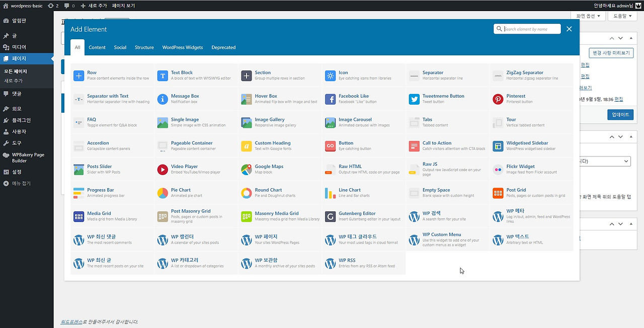This screenshot has width=644, height=328.
Task: Open the 도움말 dropdown
Action: point(623,16)
